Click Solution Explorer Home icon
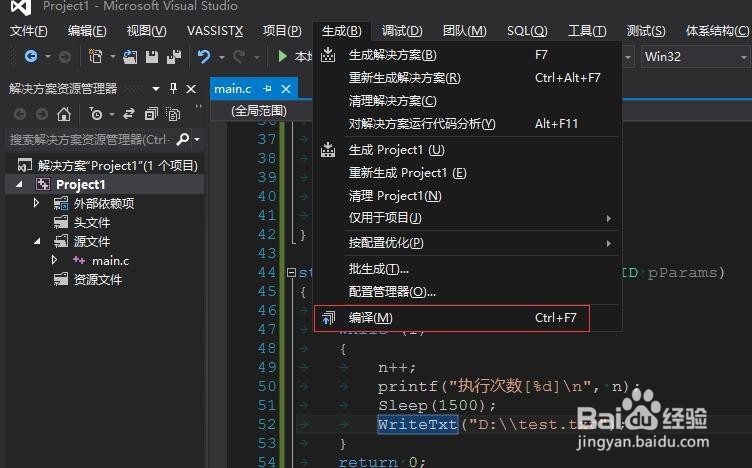752x468 pixels. (64, 114)
